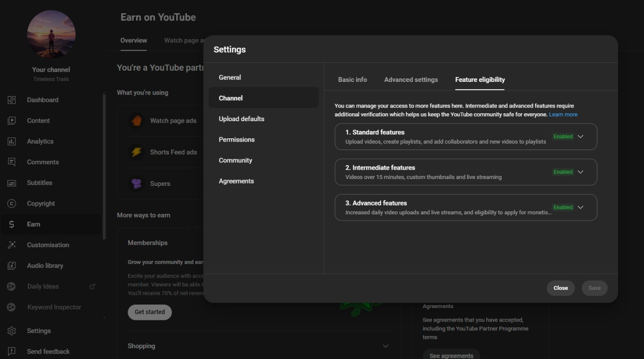
Task: Click the Earn dollar icon
Action: pyautogui.click(x=12, y=224)
